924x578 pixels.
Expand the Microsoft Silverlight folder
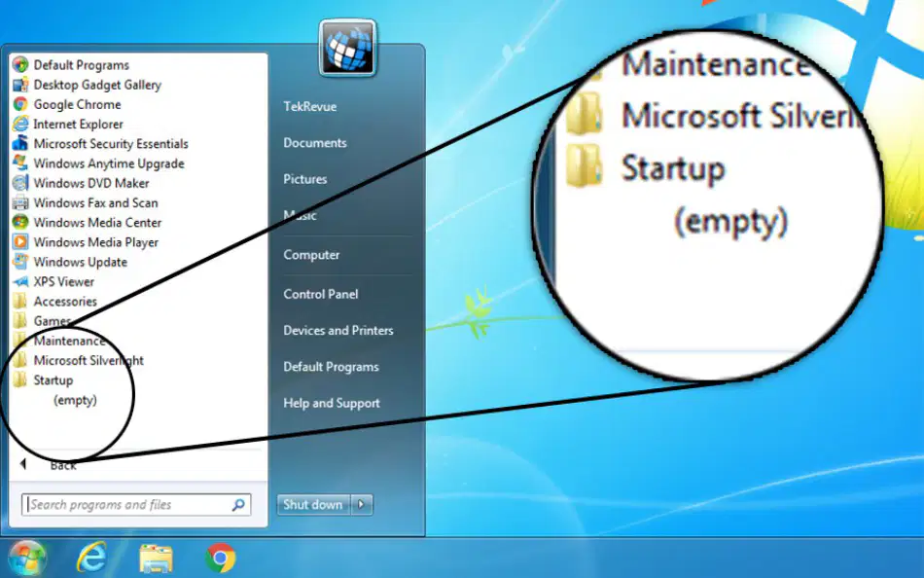click(78, 360)
